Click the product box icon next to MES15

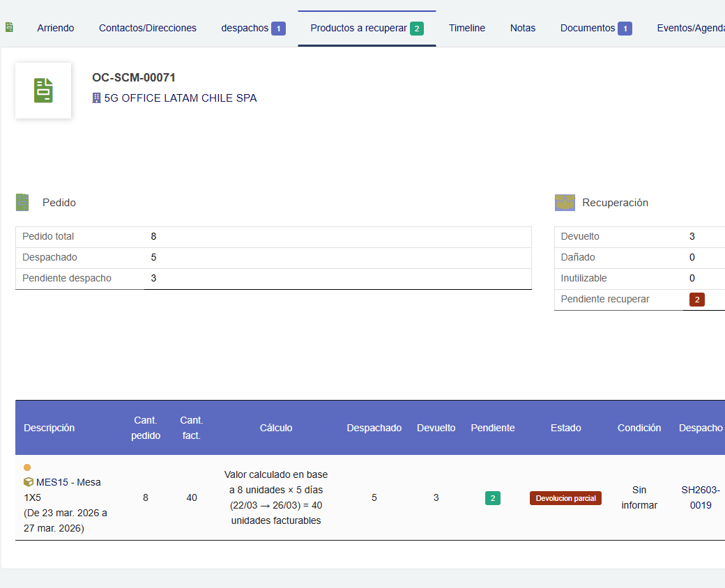29,482
